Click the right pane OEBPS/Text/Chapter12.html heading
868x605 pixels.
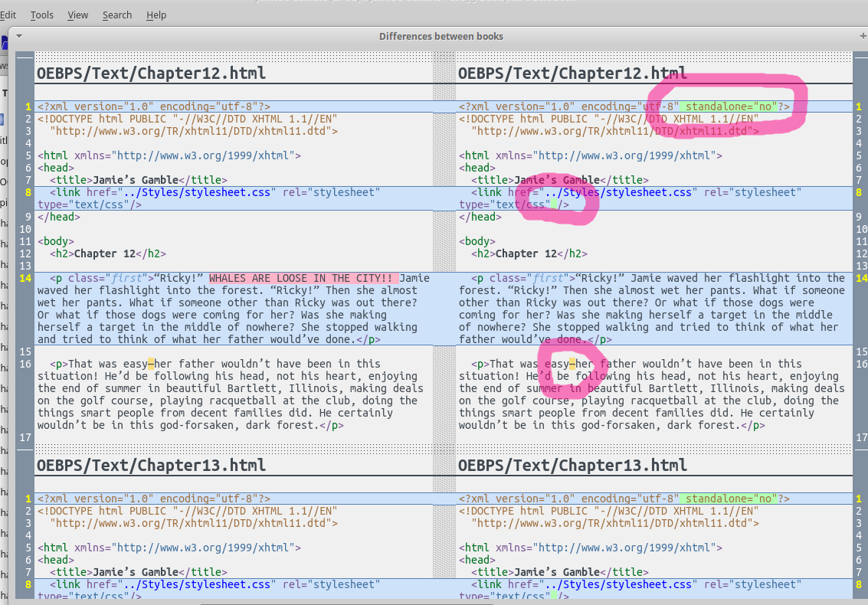pos(572,73)
